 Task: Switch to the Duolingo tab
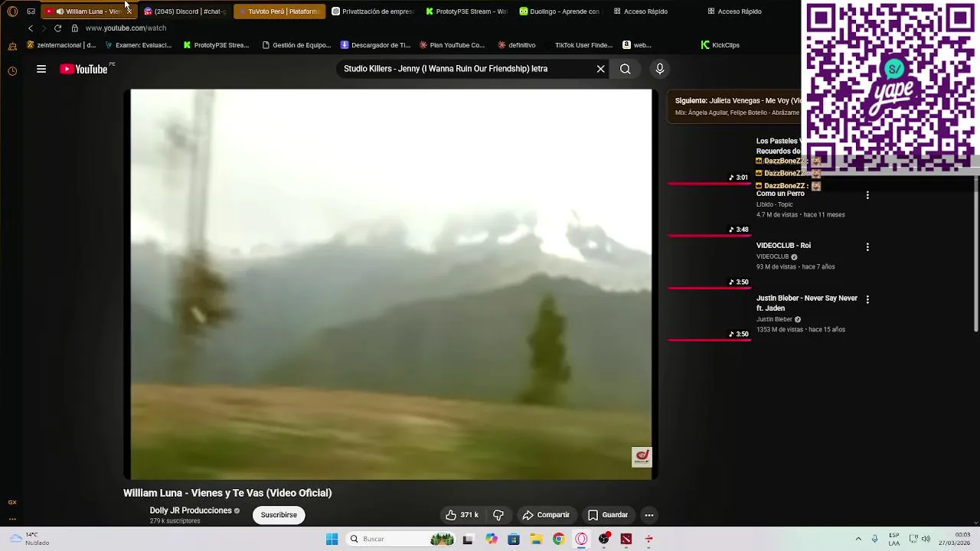(560, 11)
